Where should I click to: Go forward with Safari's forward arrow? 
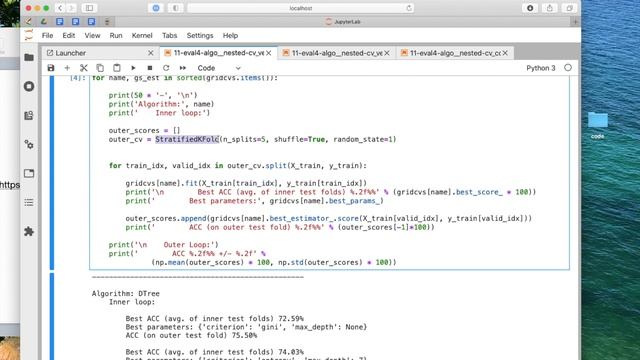[x=71, y=8]
